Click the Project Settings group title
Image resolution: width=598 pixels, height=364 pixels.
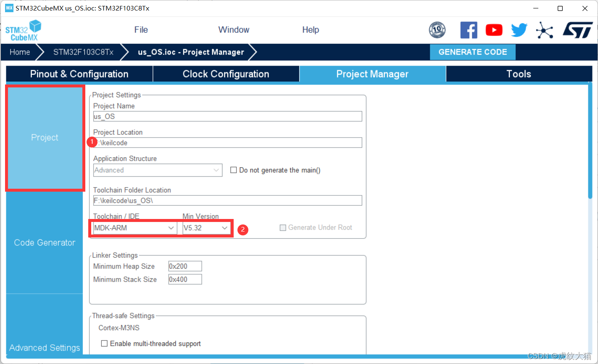point(117,95)
